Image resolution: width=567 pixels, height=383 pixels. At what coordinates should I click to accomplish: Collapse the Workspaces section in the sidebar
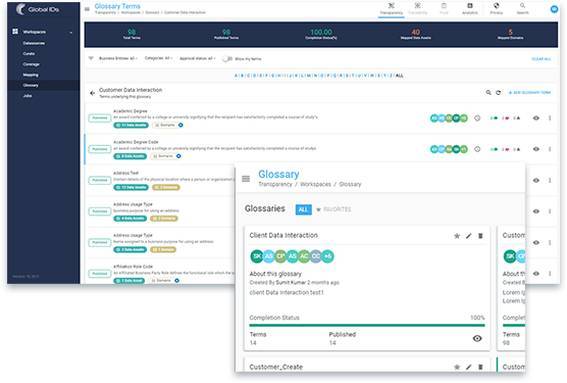(x=71, y=32)
